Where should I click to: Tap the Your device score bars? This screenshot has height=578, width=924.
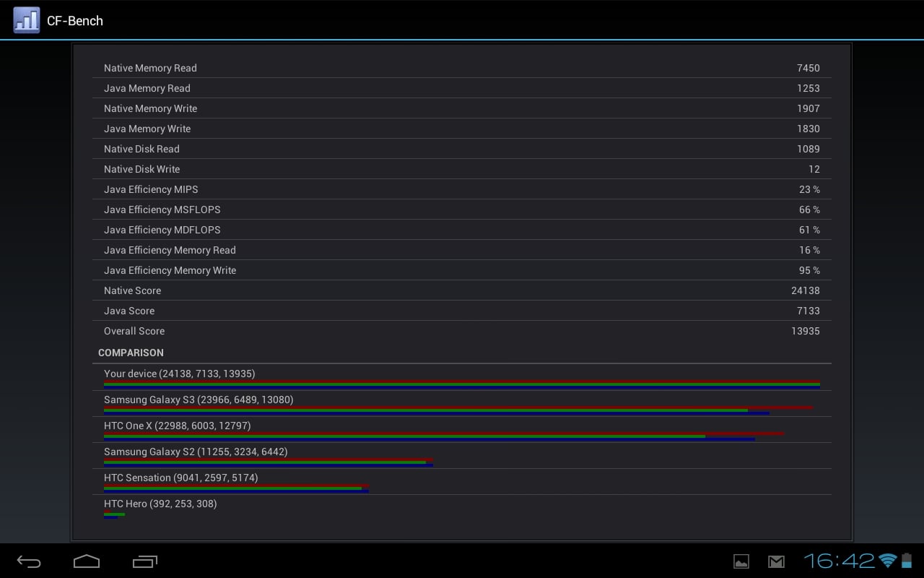(462, 384)
